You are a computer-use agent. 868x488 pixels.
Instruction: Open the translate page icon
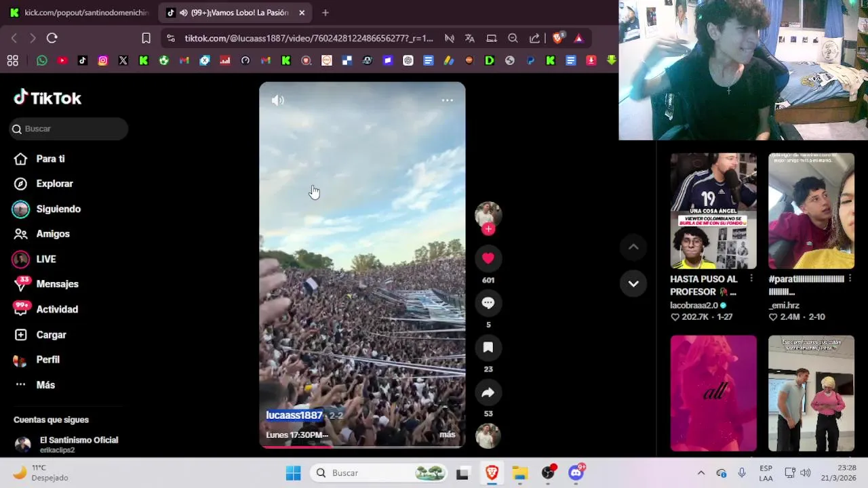point(469,39)
